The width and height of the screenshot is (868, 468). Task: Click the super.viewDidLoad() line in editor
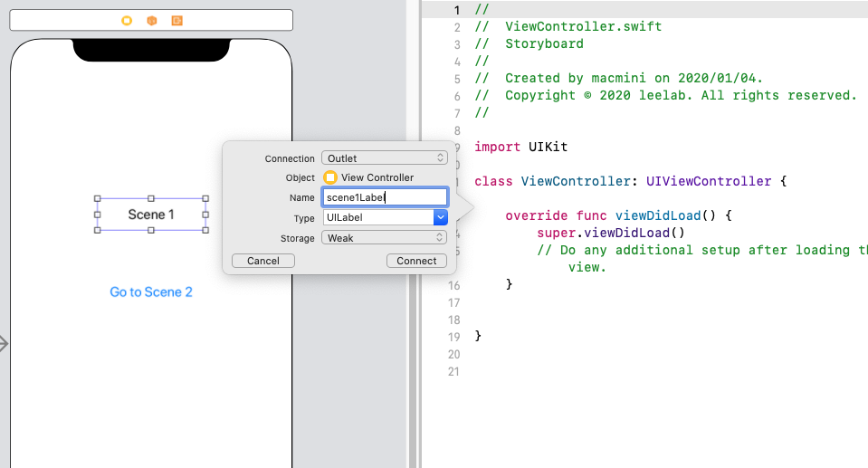[611, 233]
